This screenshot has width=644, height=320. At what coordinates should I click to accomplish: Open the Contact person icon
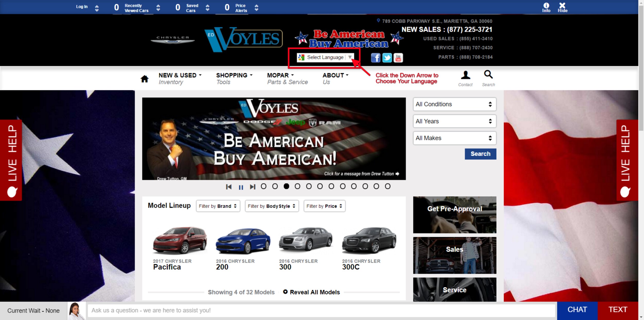(465, 75)
